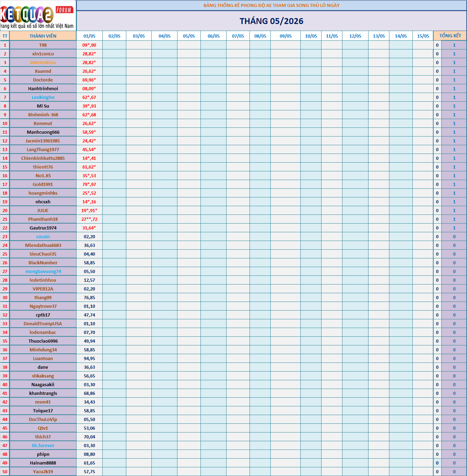This screenshot has width=467, height=476.
Task: Click the KETQUA2 Forum logo
Action: [x=38, y=16]
